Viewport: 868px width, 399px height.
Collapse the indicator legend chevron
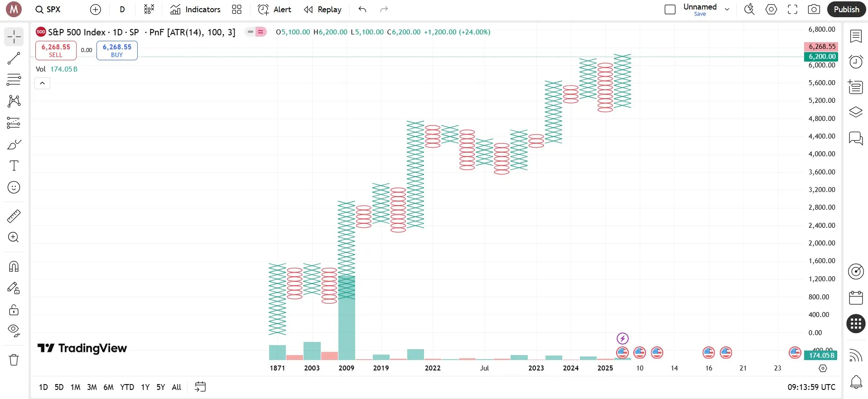pyautogui.click(x=42, y=83)
